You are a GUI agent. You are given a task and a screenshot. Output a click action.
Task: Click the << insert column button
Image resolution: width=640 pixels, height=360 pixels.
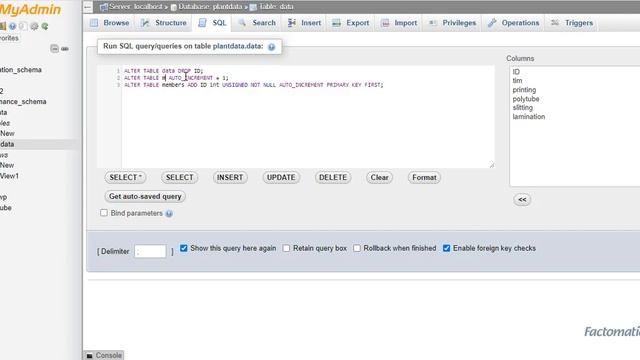coord(522,200)
